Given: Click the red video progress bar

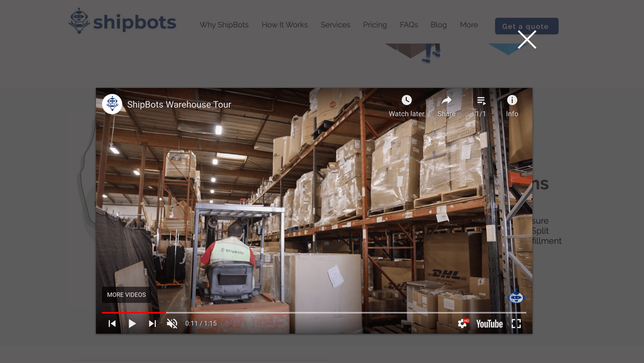Looking at the screenshot, I should pyautogui.click(x=134, y=313).
